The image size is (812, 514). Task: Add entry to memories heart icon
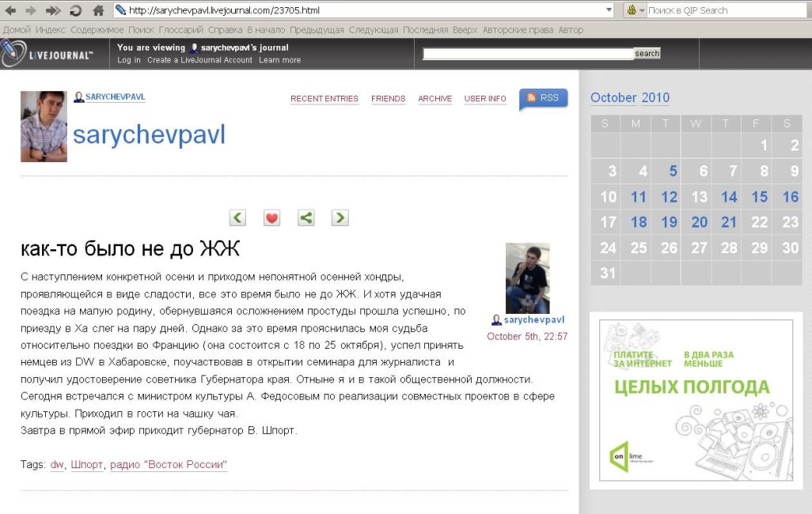(x=271, y=217)
